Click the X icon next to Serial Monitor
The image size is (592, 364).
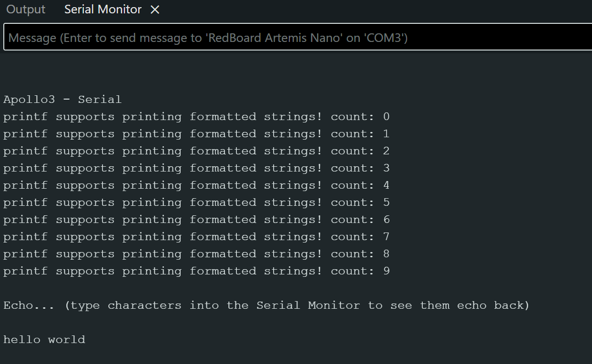(x=154, y=9)
